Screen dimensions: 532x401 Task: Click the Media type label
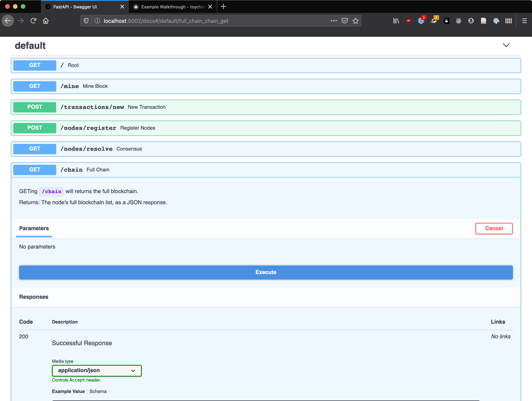[62, 361]
